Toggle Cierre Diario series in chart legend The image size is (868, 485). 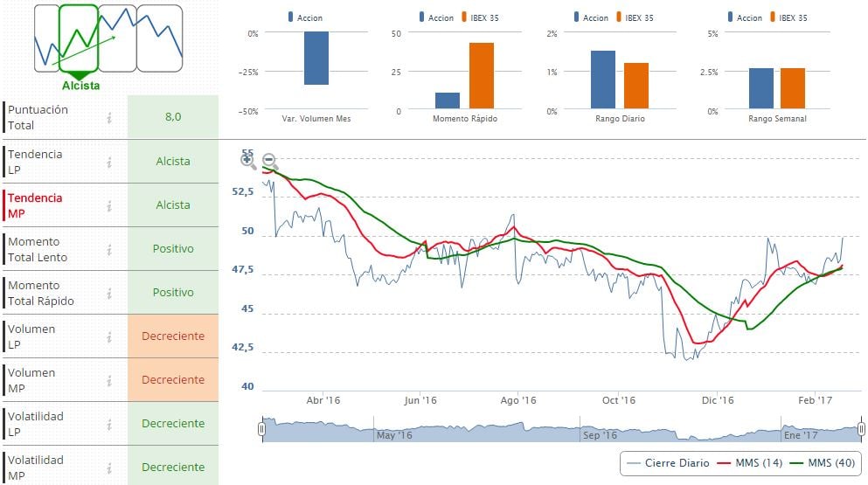[669, 462]
